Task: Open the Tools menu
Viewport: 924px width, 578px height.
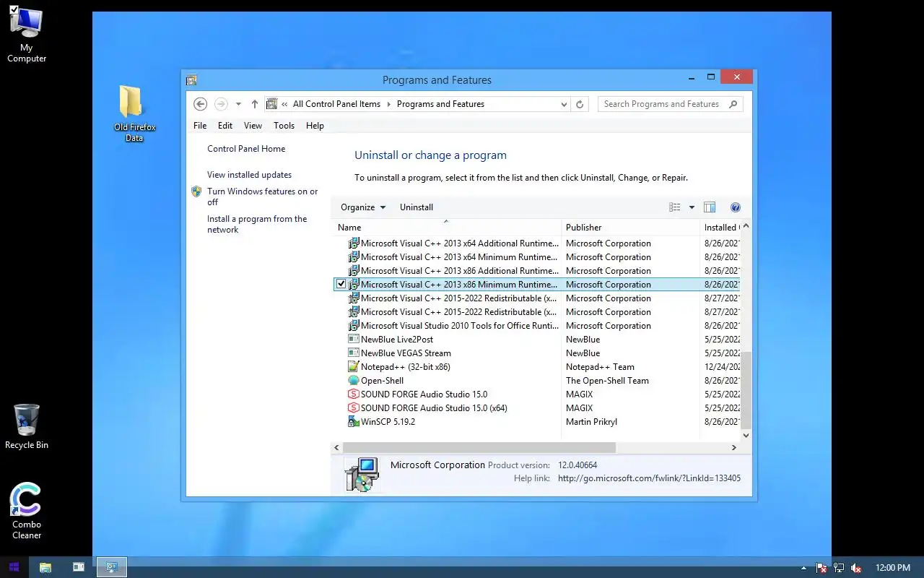Action: (284, 126)
